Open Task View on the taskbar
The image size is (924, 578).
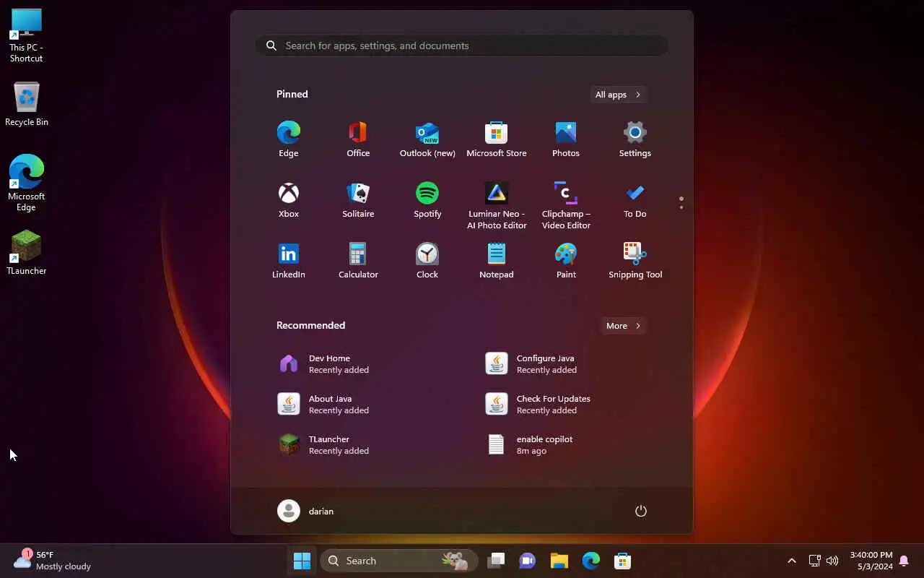tap(496, 561)
